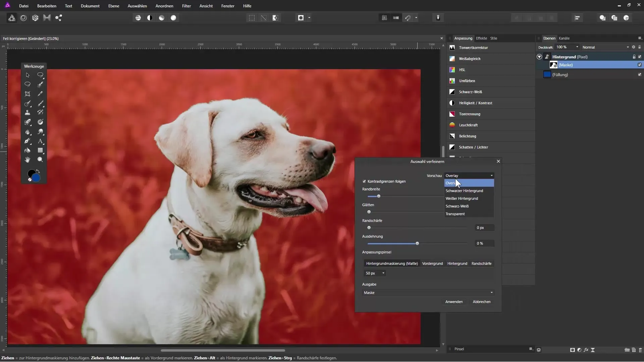Add an HSL adjustment
The width and height of the screenshot is (644, 362).
[491, 70]
